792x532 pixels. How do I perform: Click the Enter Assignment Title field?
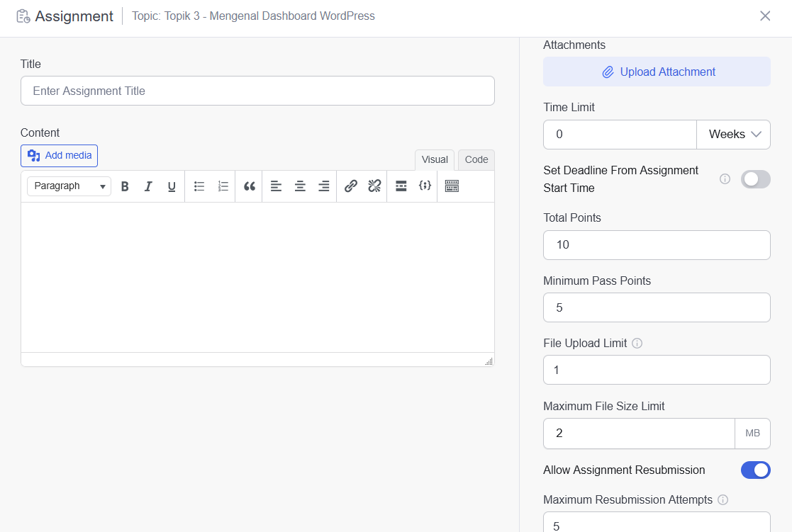click(257, 91)
